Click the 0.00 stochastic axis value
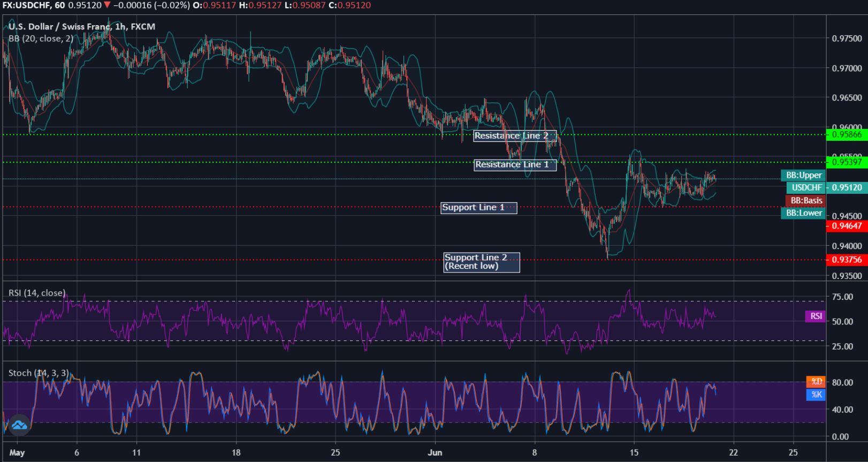868x462 pixels. click(x=841, y=437)
